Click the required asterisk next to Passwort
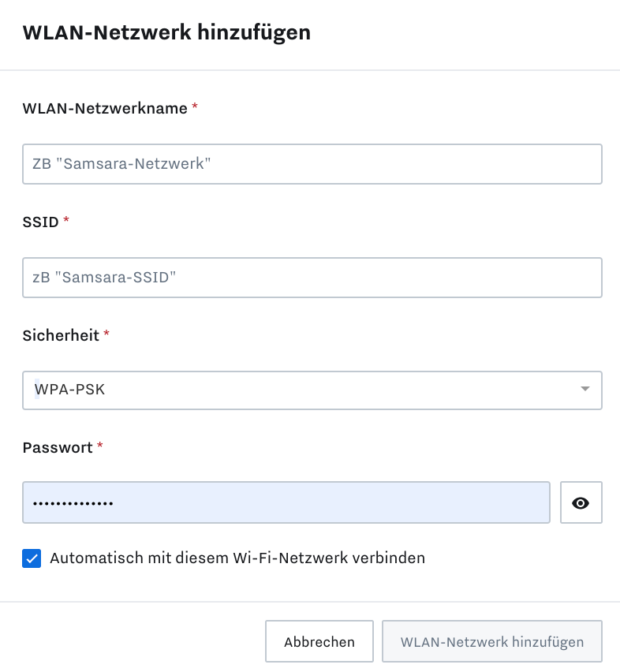This screenshot has height=672, width=620. coord(100,446)
